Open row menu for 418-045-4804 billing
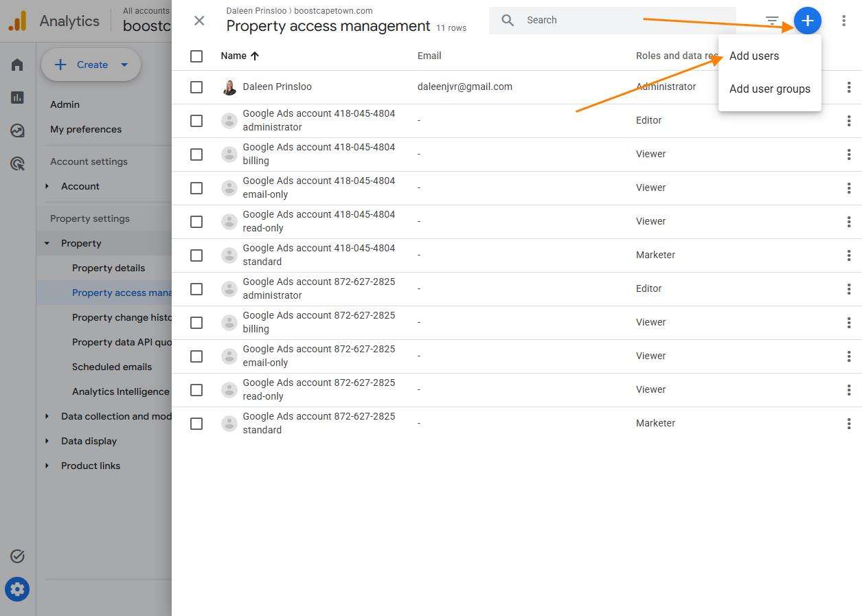The height and width of the screenshot is (616, 862). (849, 155)
